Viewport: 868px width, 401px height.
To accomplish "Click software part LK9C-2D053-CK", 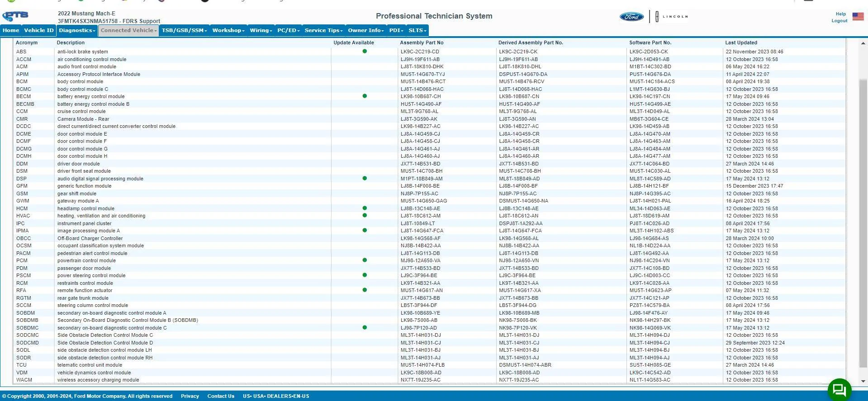I will point(649,52).
